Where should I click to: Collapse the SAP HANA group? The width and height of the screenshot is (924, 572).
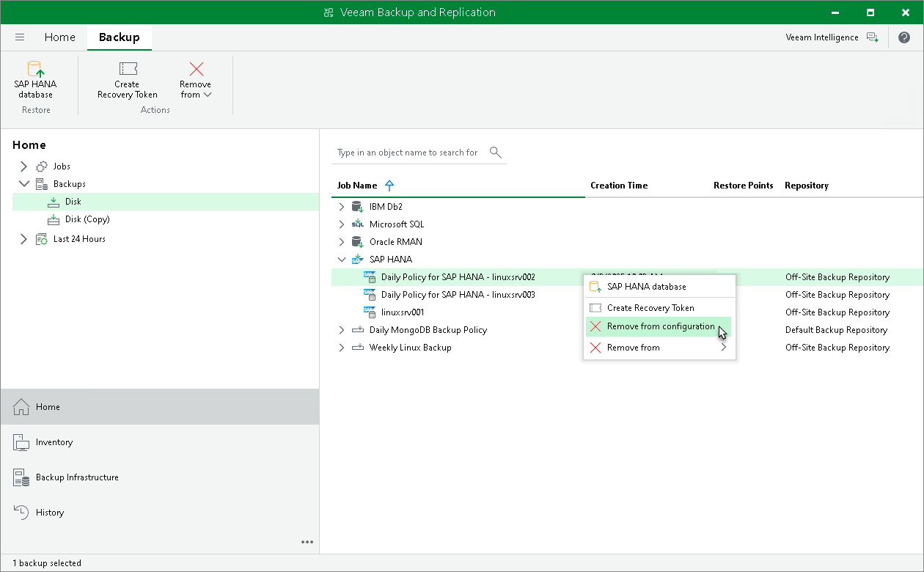pos(342,260)
